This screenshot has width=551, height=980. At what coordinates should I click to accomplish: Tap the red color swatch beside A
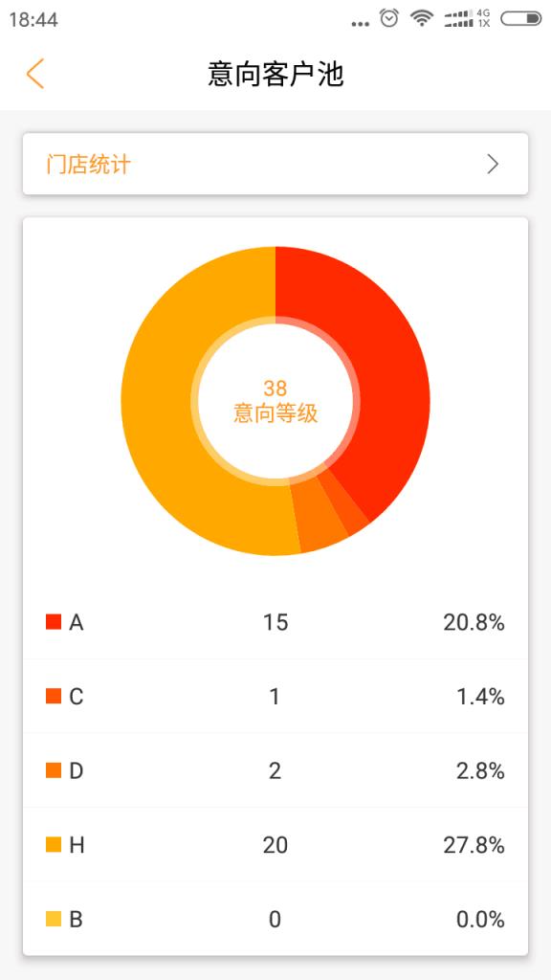(x=55, y=621)
